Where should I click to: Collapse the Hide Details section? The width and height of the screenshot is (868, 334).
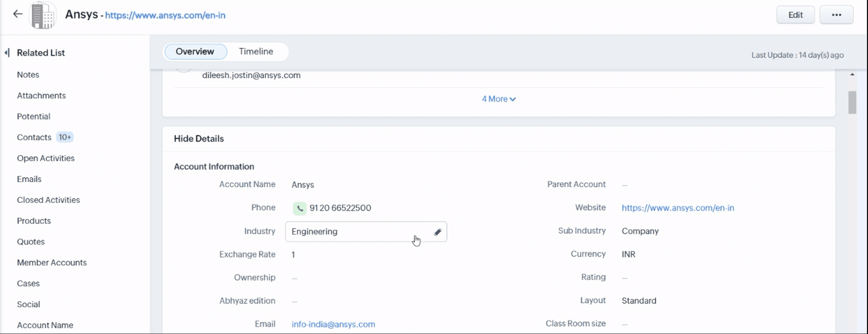pos(199,139)
